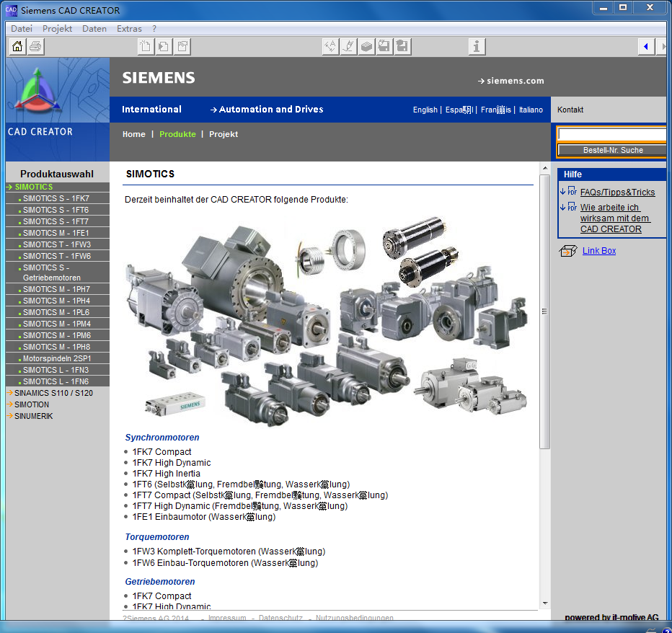The image size is (672, 633).
Task: Select SIMOTICS S - Getriebemotoren
Action: click(x=58, y=273)
